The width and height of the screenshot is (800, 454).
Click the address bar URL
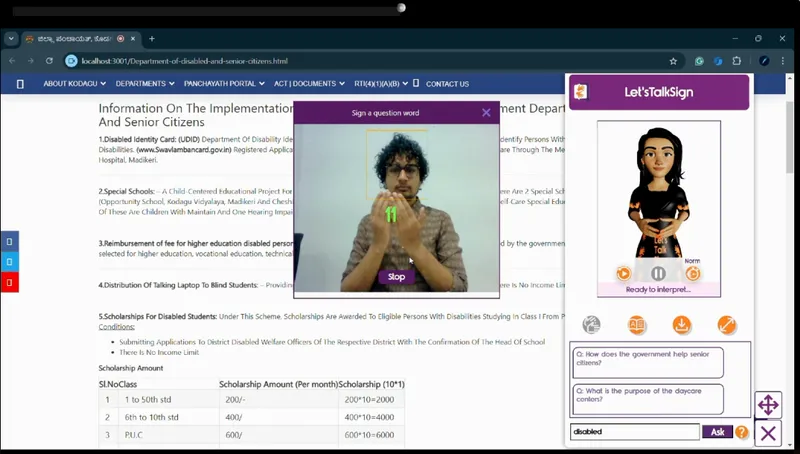click(185, 61)
